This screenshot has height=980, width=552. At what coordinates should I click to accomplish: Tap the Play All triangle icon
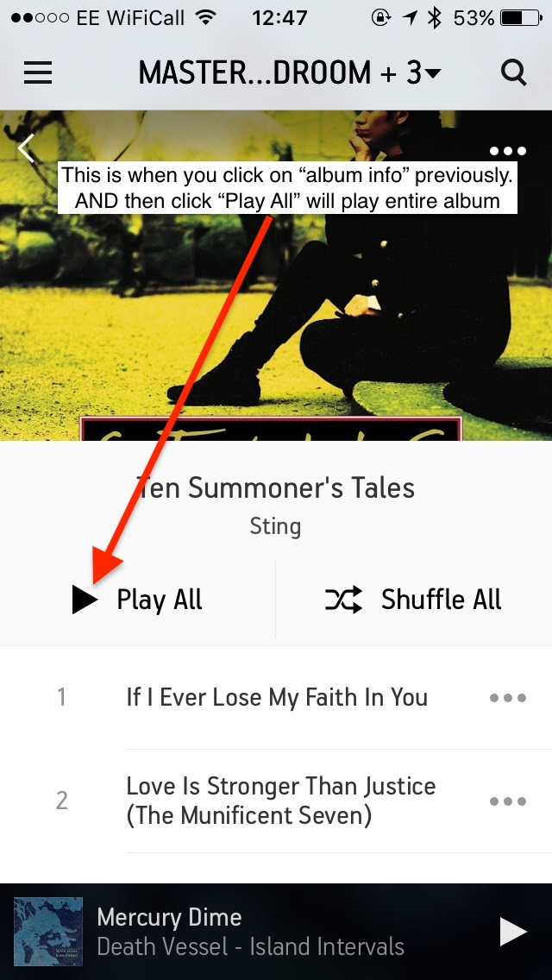pos(85,600)
